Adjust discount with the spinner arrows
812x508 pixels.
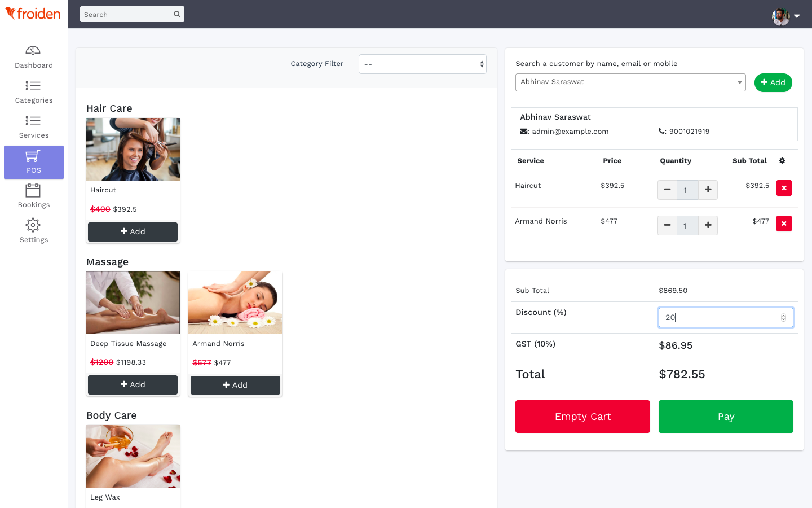tap(783, 318)
